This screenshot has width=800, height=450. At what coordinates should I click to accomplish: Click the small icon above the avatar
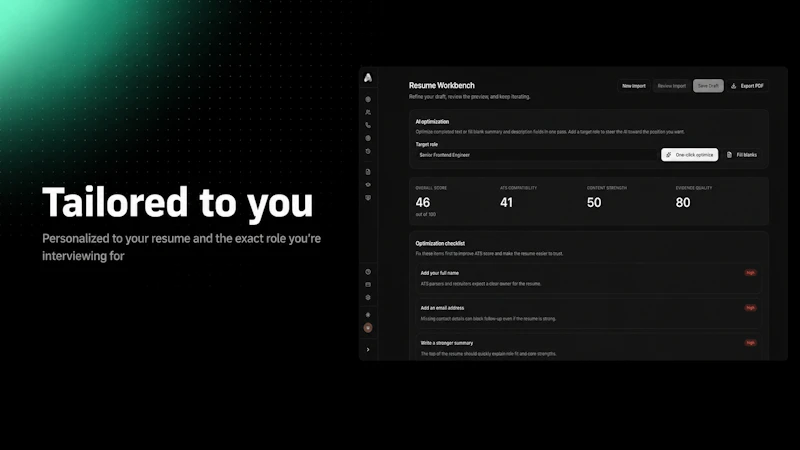368,315
